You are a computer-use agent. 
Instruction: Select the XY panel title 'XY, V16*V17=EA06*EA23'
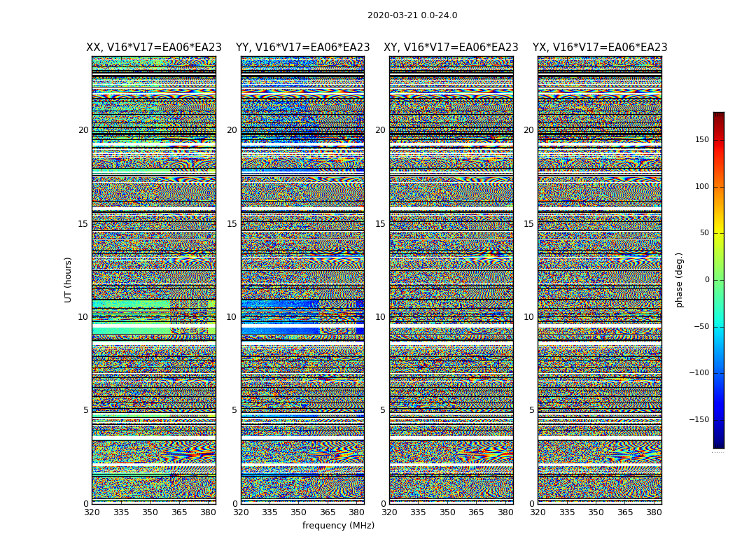coord(451,48)
